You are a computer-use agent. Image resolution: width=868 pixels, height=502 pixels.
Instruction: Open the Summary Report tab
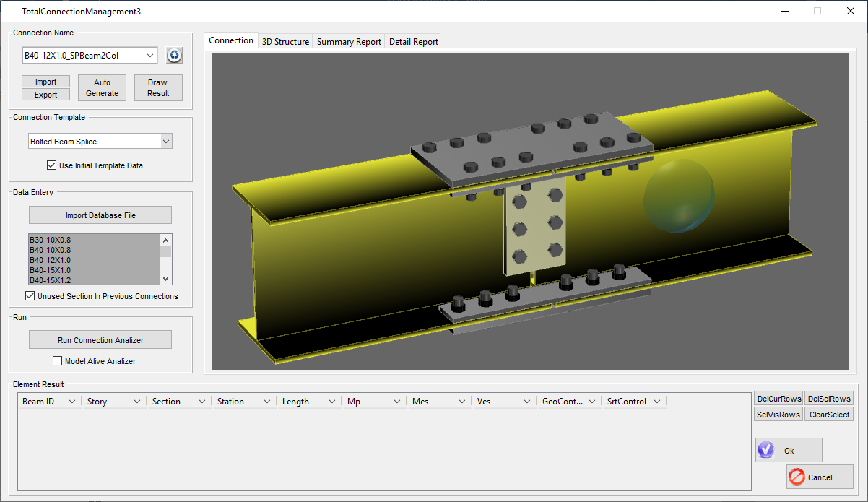click(349, 42)
